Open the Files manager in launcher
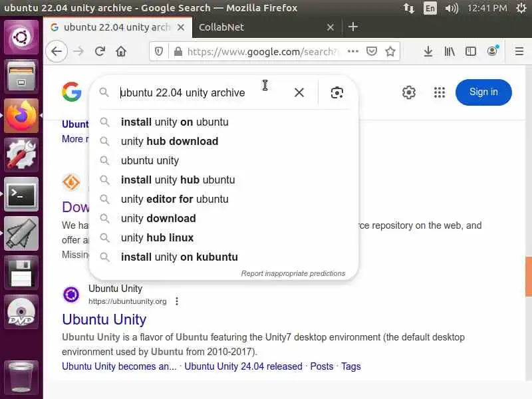The width and height of the screenshot is (532, 399). (21, 76)
